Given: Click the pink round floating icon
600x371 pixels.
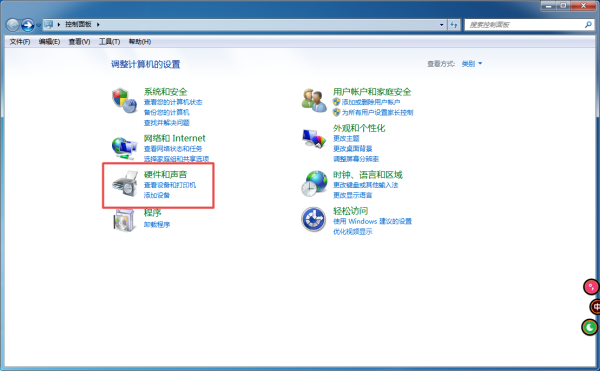Looking at the screenshot, I should click(x=591, y=286).
